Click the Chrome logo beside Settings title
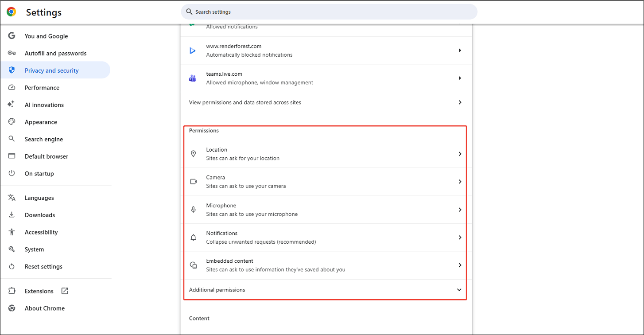This screenshot has height=335, width=644. (x=11, y=12)
